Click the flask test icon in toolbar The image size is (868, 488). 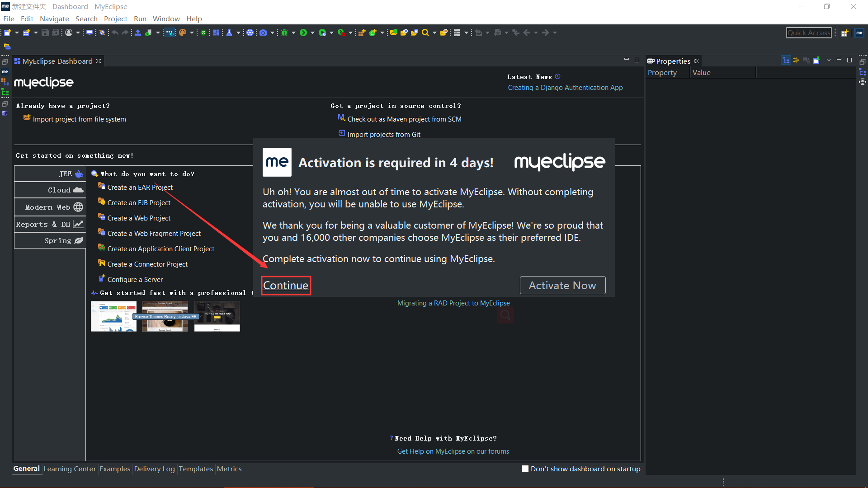229,33
